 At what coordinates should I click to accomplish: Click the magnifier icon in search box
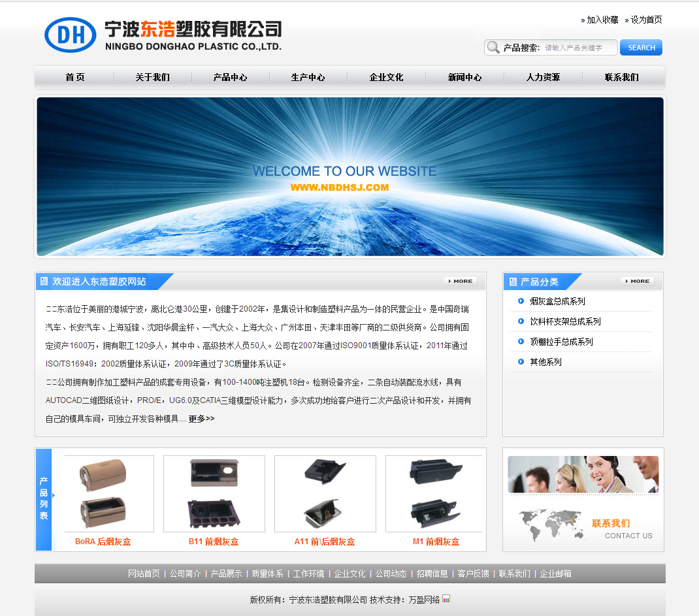[x=493, y=48]
